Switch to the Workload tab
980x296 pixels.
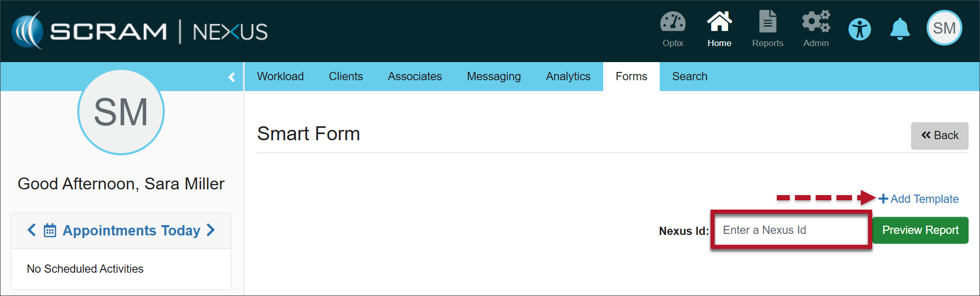tap(280, 77)
